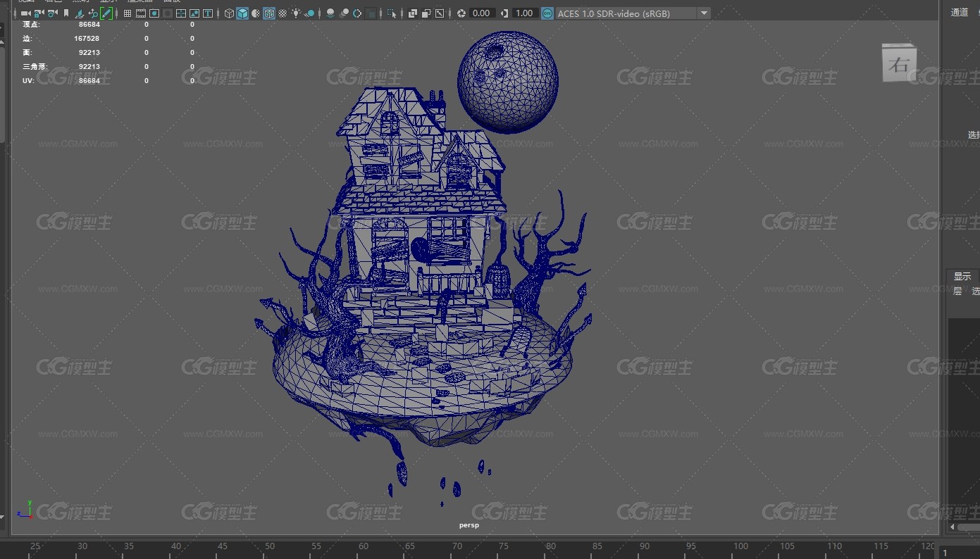Open the 显示 tab in layer editor
Image resolution: width=980 pixels, height=559 pixels.
click(962, 277)
